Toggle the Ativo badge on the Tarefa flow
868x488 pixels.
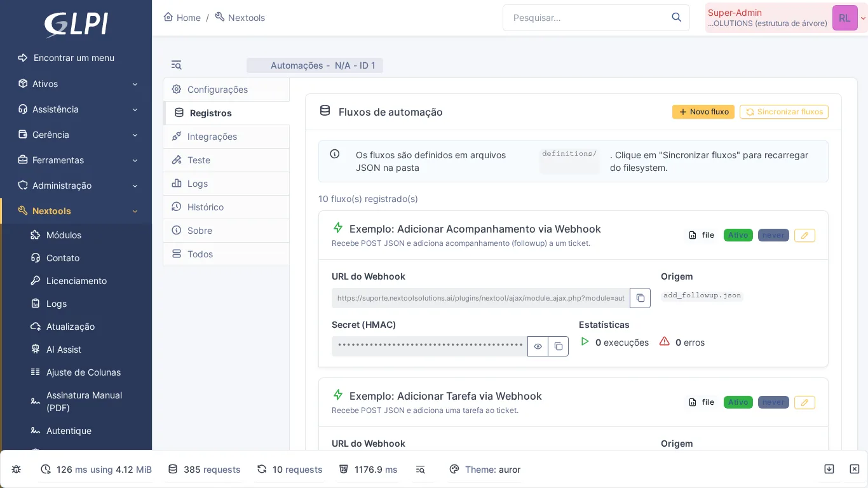(x=738, y=402)
